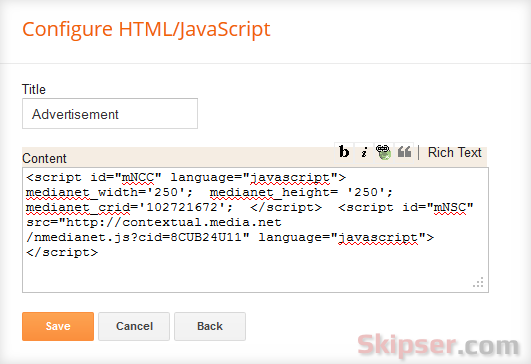Apply italic formatting with the i icon
The width and height of the screenshot is (531, 364).
364,152
